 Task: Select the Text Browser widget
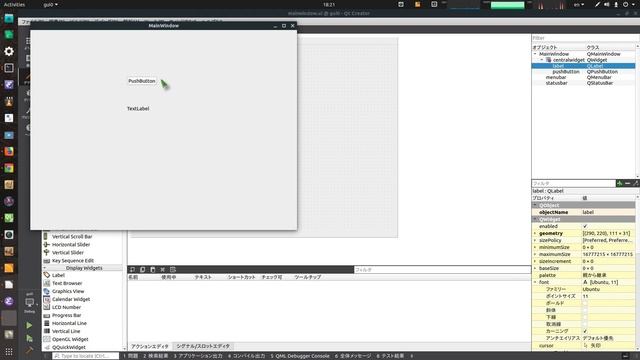63,283
